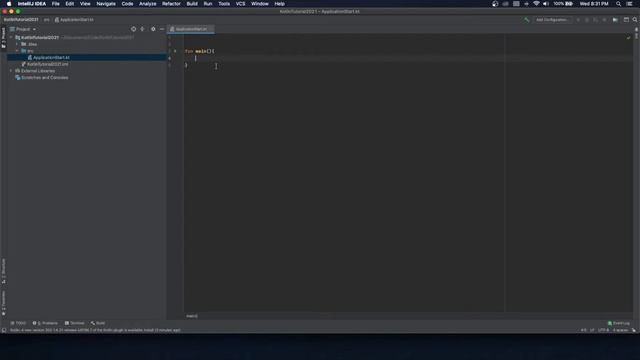Screen dimensions: 640x360
Task: Open the Build tool window
Action: click(x=98, y=323)
